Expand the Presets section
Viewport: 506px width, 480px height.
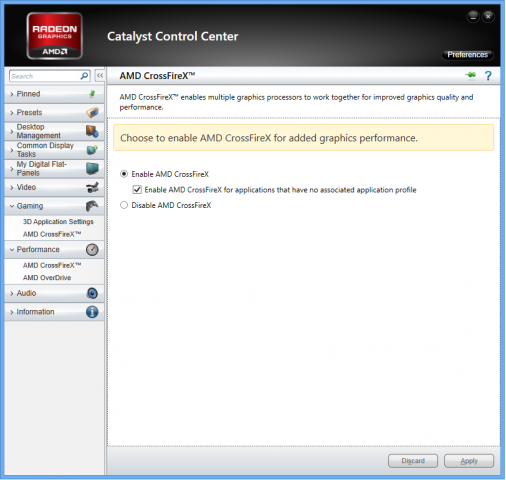click(x=12, y=113)
